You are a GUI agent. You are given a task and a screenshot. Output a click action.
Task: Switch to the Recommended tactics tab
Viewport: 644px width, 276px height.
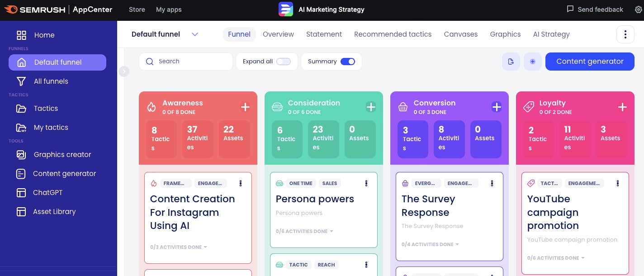[x=393, y=34]
